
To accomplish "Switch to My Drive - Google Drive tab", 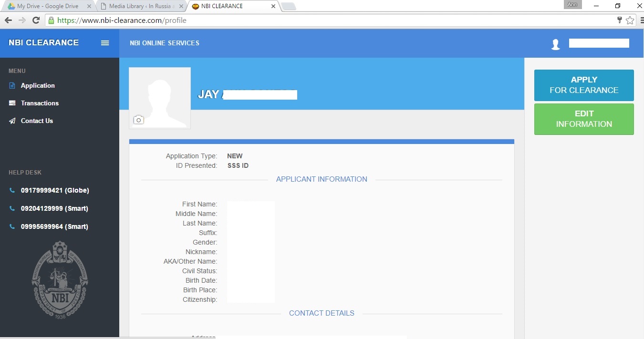I will [x=47, y=6].
